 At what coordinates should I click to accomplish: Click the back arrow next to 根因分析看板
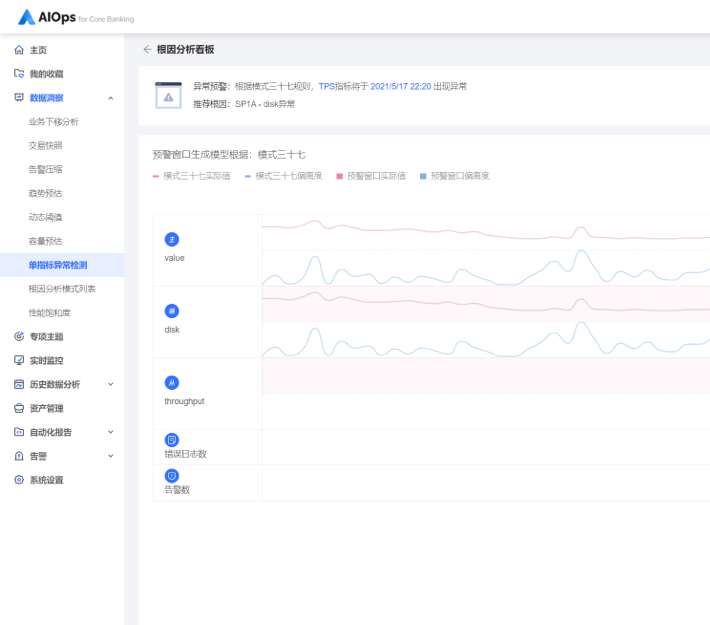pyautogui.click(x=147, y=49)
